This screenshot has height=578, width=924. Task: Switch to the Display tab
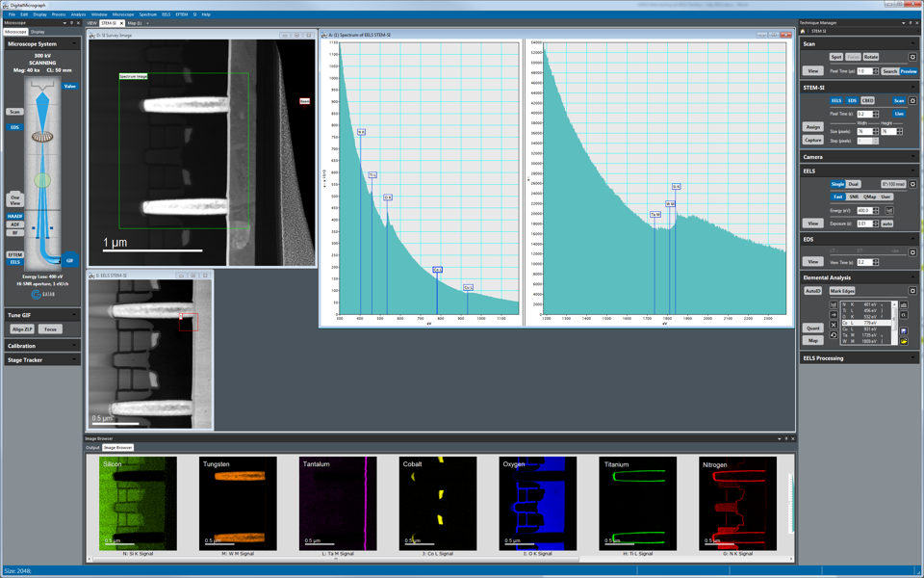[x=39, y=32]
